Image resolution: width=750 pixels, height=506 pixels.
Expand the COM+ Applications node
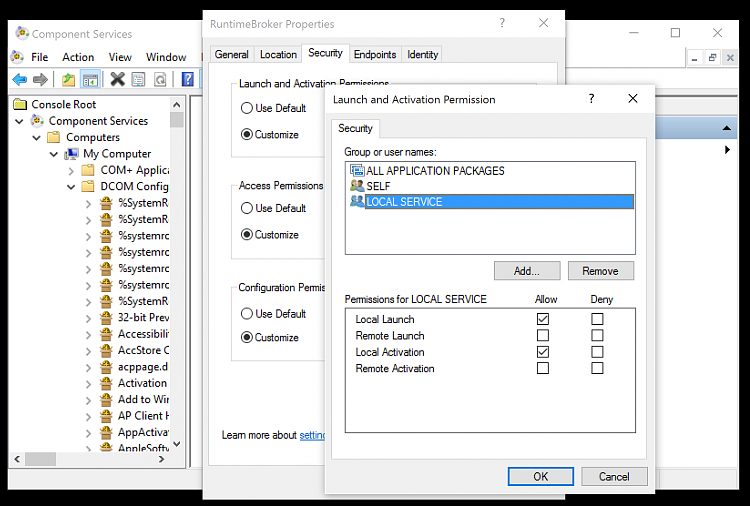(x=71, y=171)
